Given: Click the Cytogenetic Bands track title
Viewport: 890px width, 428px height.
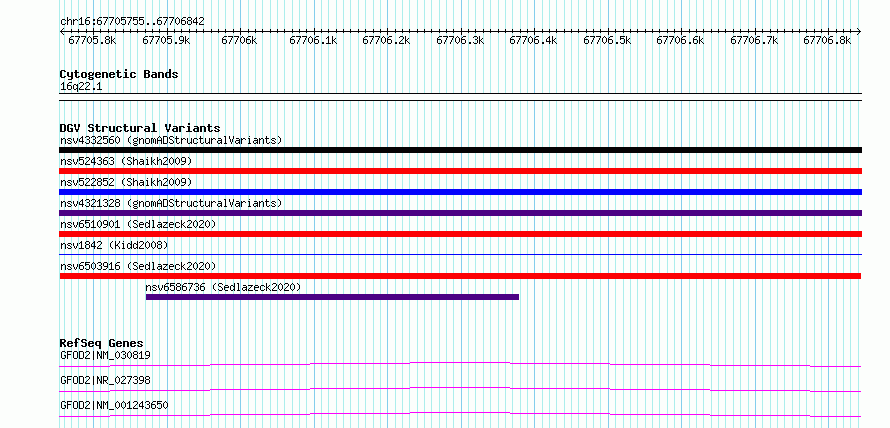Looking at the screenshot, I should point(119,74).
